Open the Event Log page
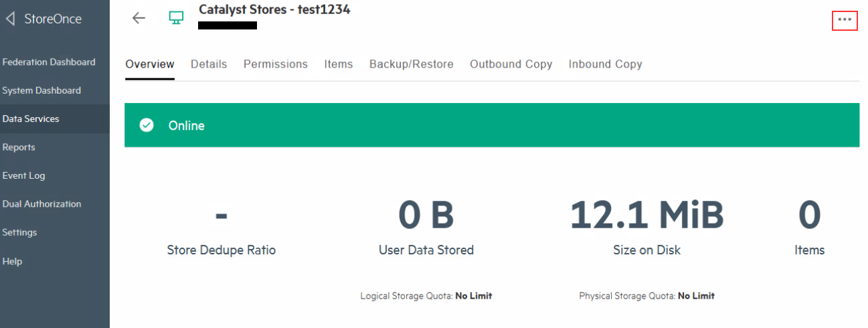 click(23, 175)
